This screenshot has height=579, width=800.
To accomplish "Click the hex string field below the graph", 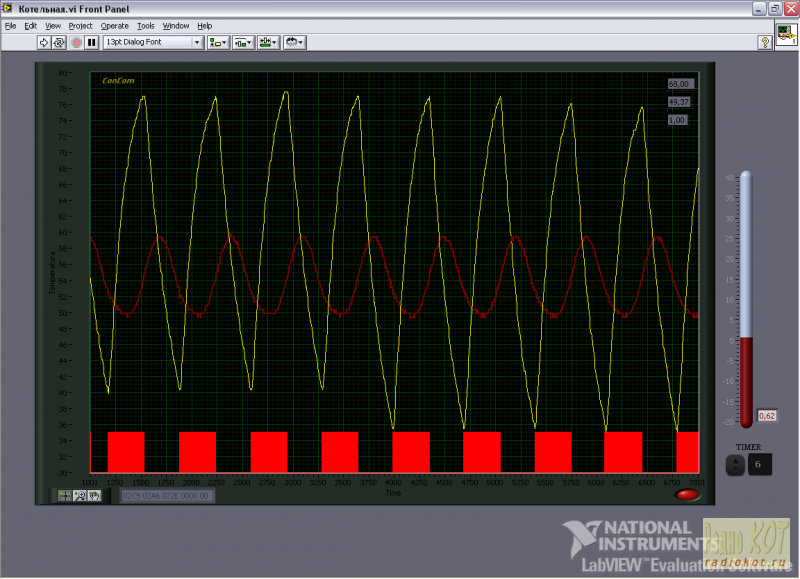I will coord(166,495).
